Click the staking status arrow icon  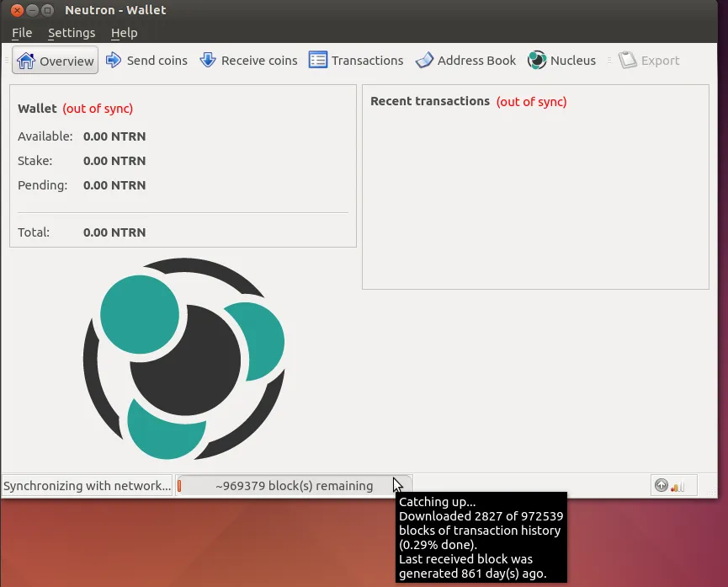[x=662, y=486]
